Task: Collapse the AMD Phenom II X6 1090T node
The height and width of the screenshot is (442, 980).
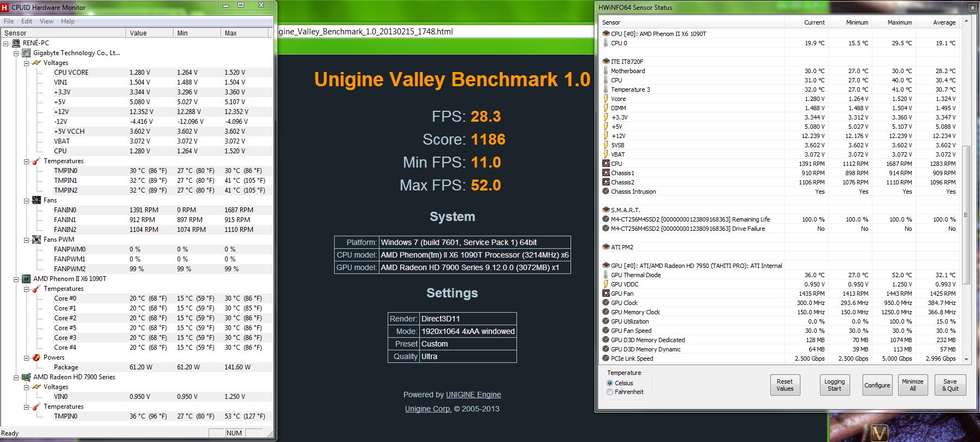Action: [16, 279]
